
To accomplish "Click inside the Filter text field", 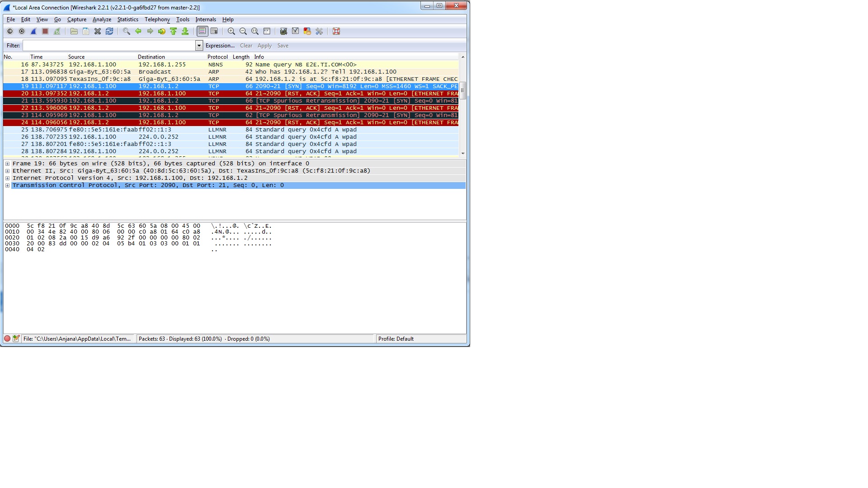I will click(108, 46).
